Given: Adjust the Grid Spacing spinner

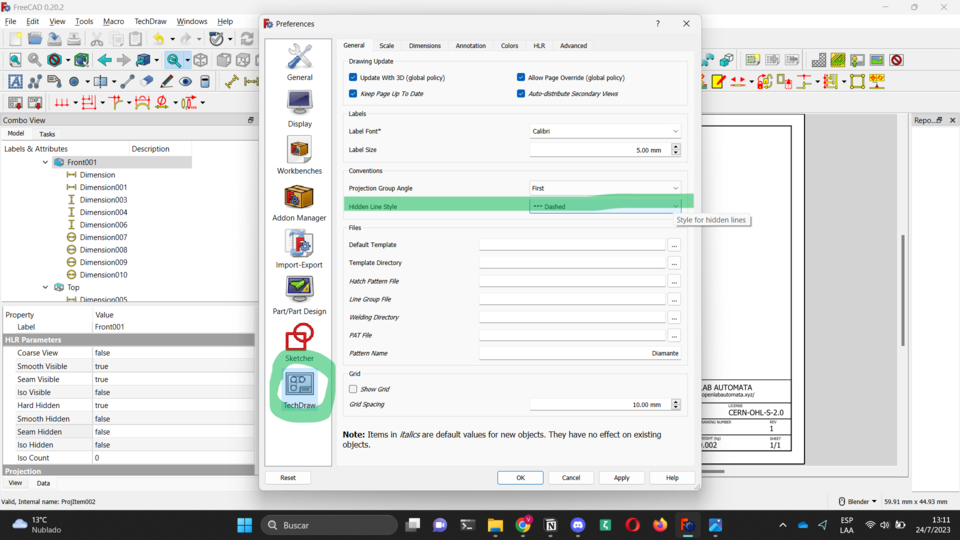Looking at the screenshot, I should (676, 404).
